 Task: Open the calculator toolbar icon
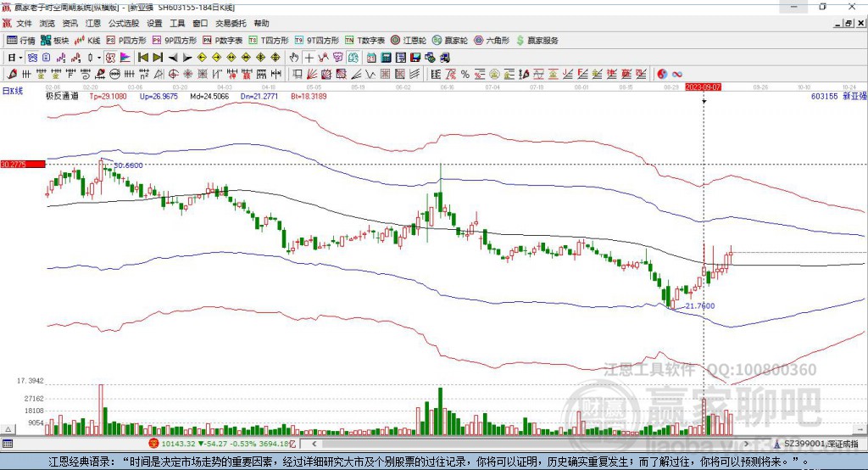386,58
